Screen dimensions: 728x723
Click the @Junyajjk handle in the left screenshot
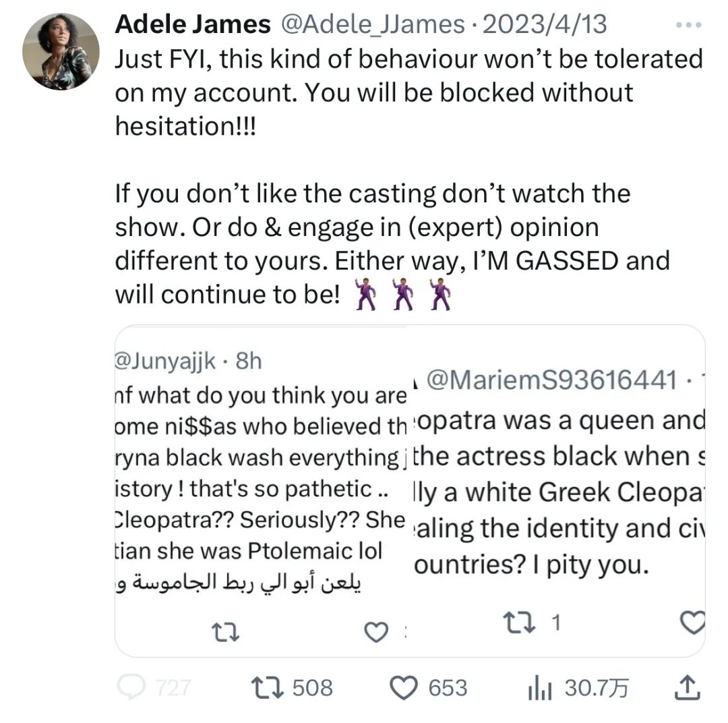click(164, 361)
